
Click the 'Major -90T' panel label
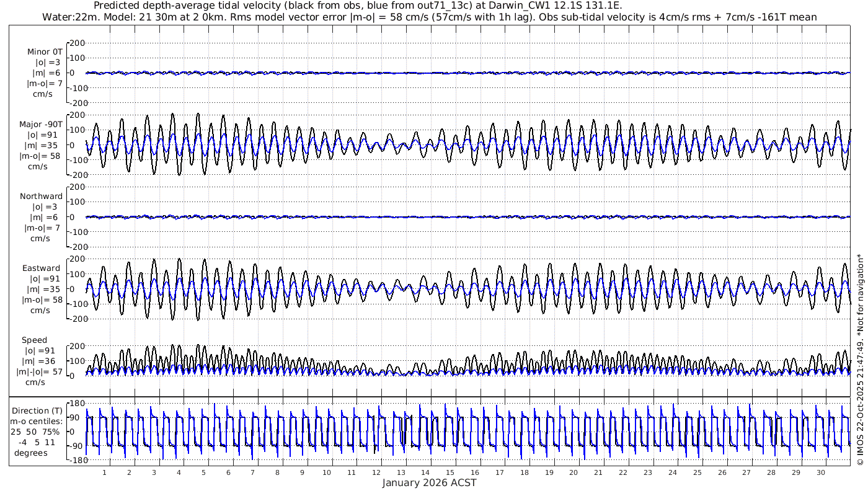(x=41, y=124)
